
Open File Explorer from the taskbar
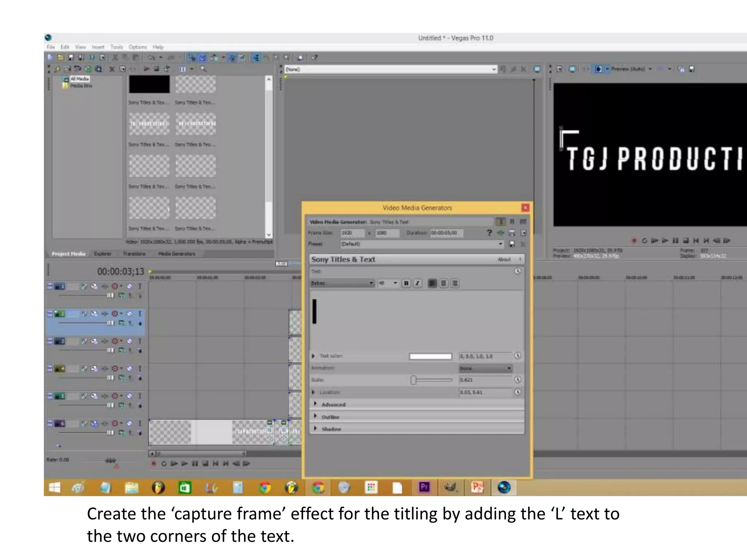tap(132, 487)
